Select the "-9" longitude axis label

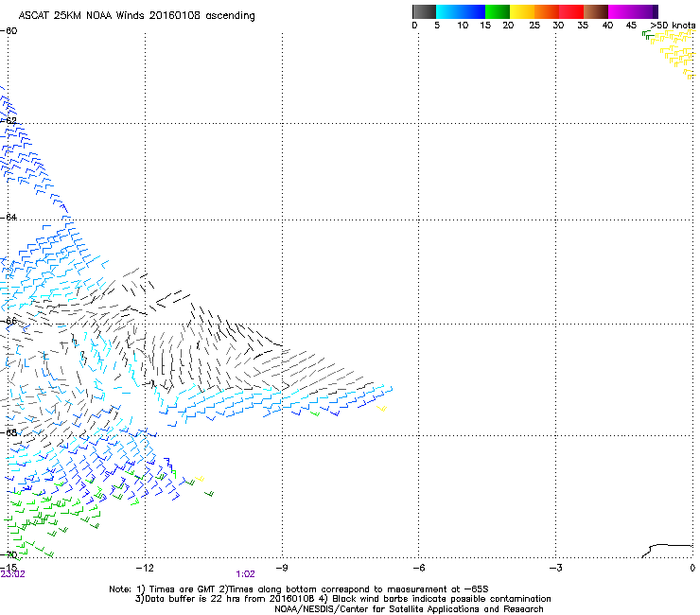click(282, 568)
